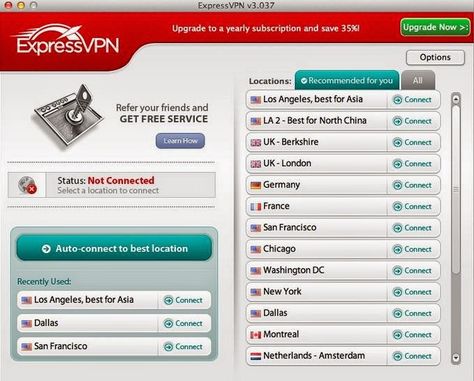The height and width of the screenshot is (381, 474).
Task: Click the Learn How referral button
Action: [180, 141]
